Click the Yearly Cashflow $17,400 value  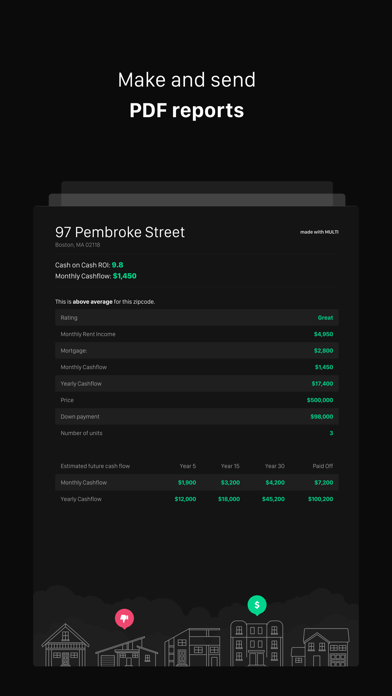[322, 384]
